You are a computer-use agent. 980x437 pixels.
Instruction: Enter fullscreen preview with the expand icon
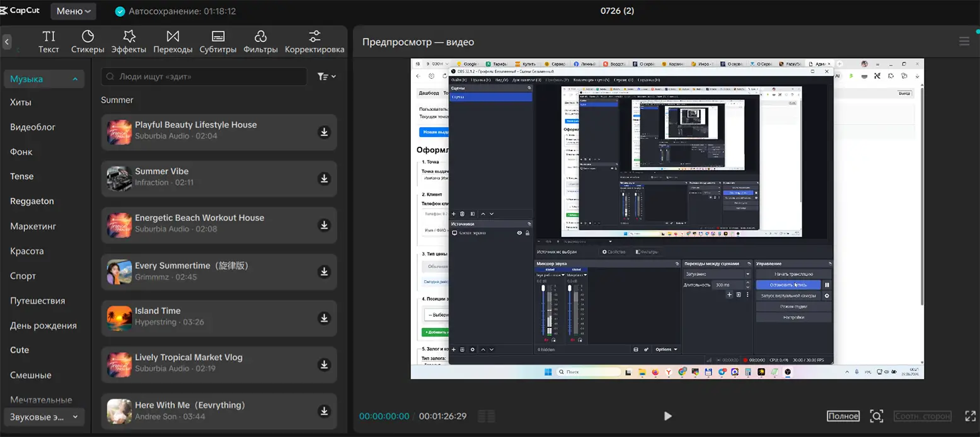[970, 416]
